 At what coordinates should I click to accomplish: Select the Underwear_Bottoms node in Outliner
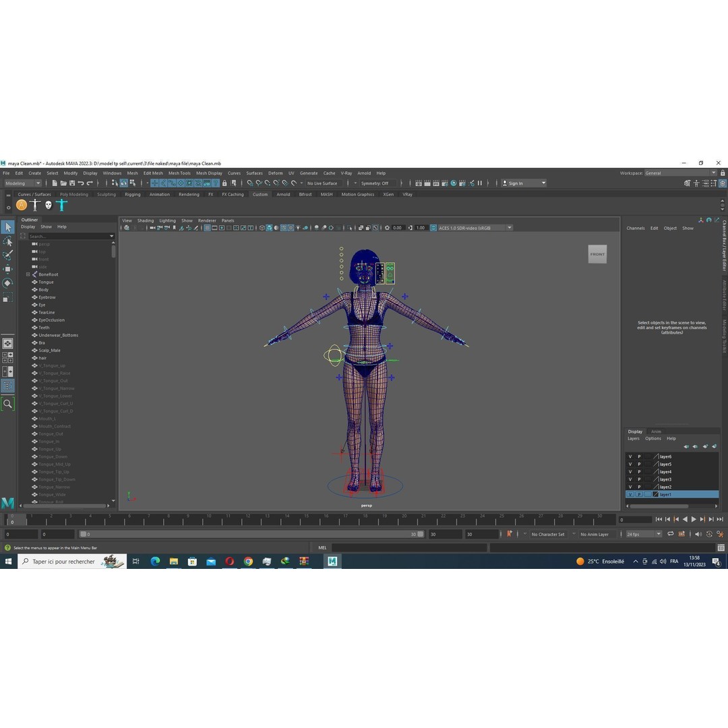pyautogui.click(x=59, y=335)
